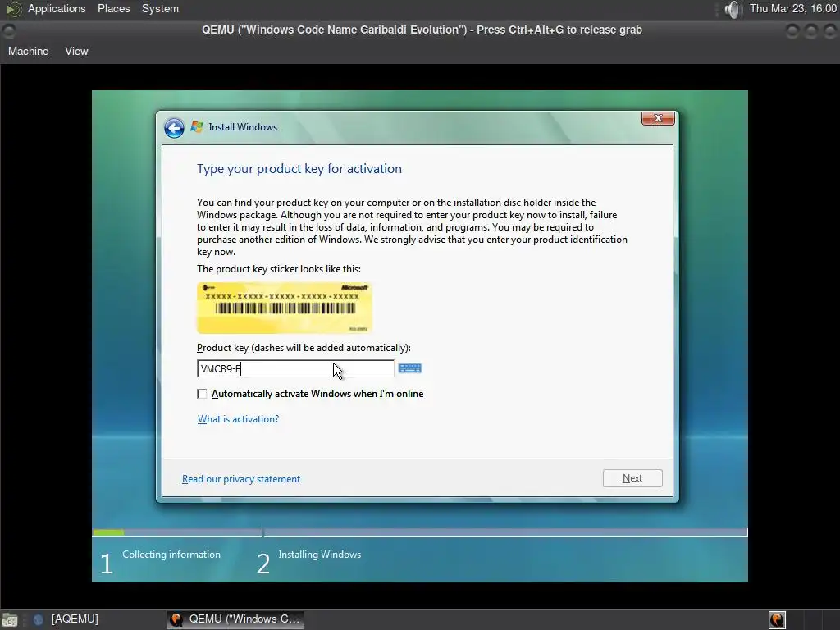Viewport: 840px width, 630px height.
Task: Click the Windows flag icon beside Install Windows
Action: (x=197, y=127)
